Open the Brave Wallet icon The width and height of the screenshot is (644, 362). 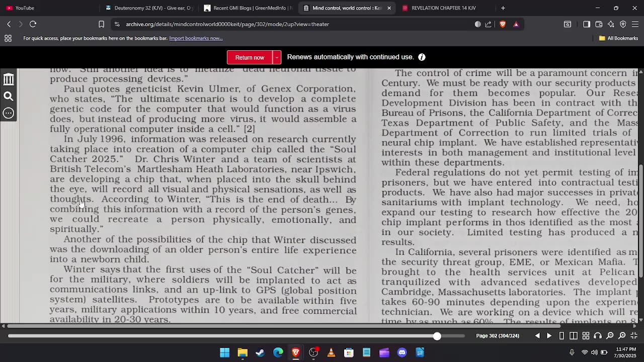tap(599, 24)
